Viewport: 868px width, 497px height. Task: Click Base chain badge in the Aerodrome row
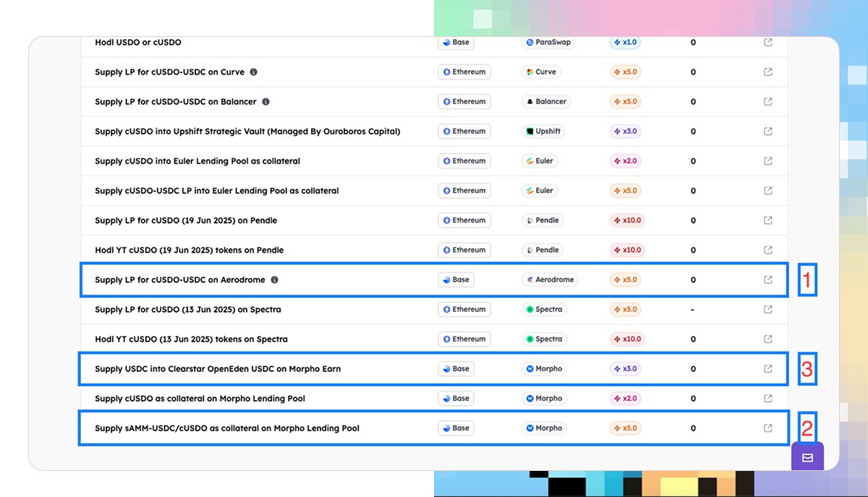point(456,279)
